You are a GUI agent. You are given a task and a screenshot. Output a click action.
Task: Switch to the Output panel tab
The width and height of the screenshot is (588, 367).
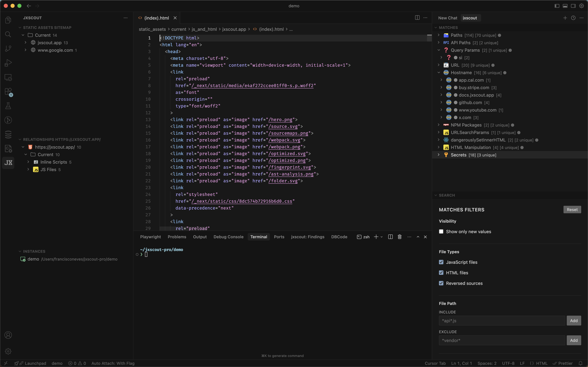tap(200, 237)
